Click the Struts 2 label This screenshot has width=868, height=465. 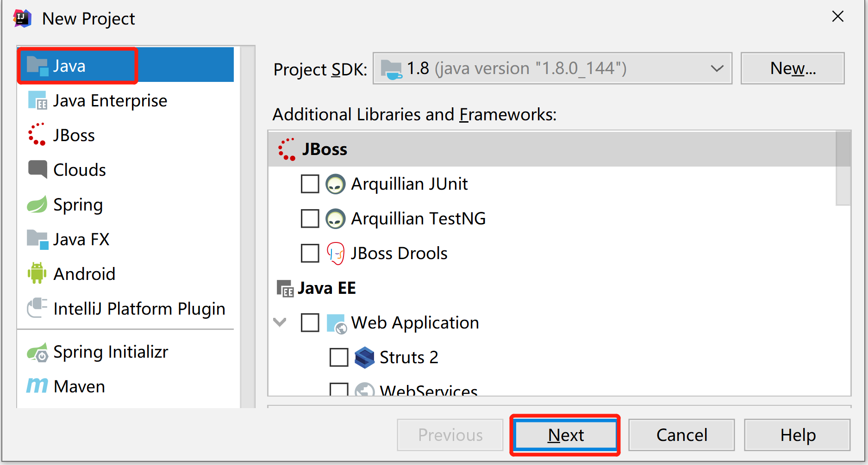pos(409,357)
